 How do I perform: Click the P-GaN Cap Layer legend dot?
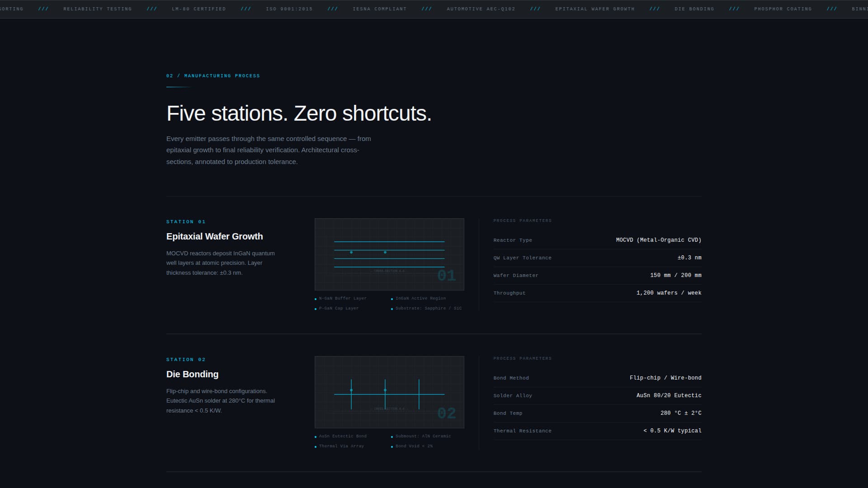[x=316, y=308]
